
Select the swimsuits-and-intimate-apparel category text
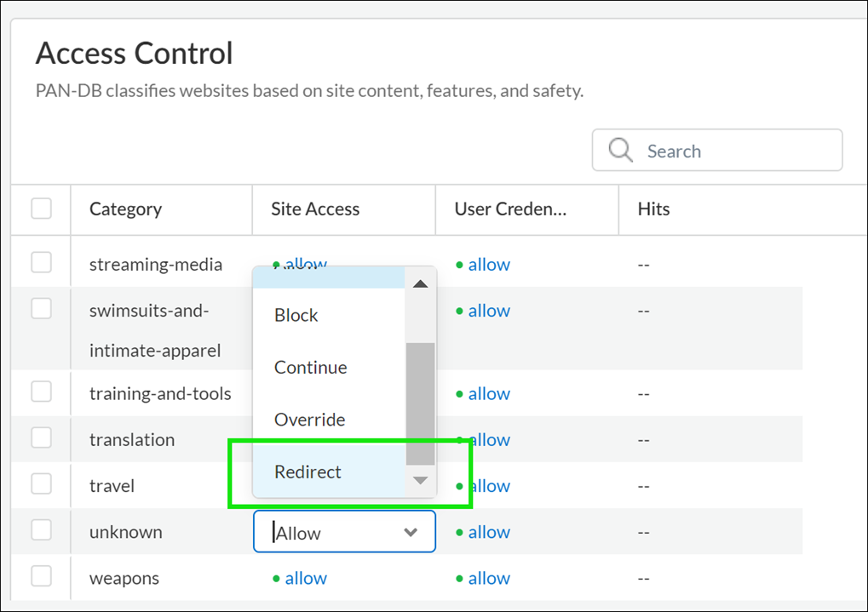click(x=155, y=330)
